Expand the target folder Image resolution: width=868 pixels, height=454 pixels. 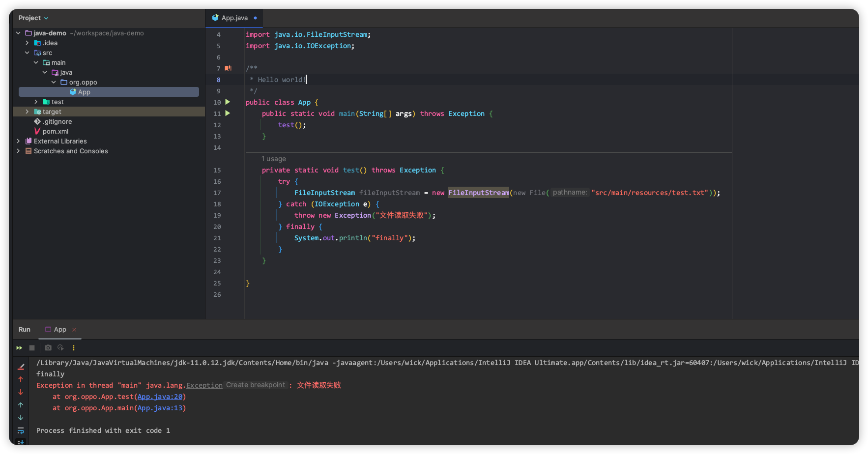point(27,112)
